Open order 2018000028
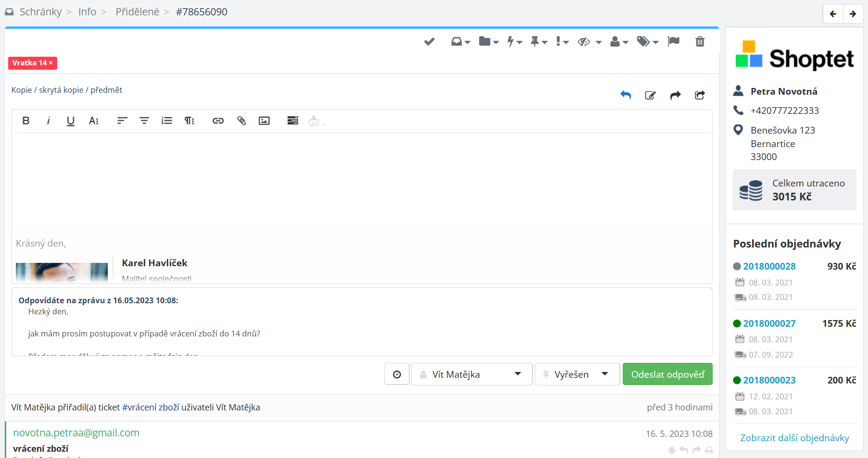Image resolution: width=868 pixels, height=458 pixels. coord(769,266)
